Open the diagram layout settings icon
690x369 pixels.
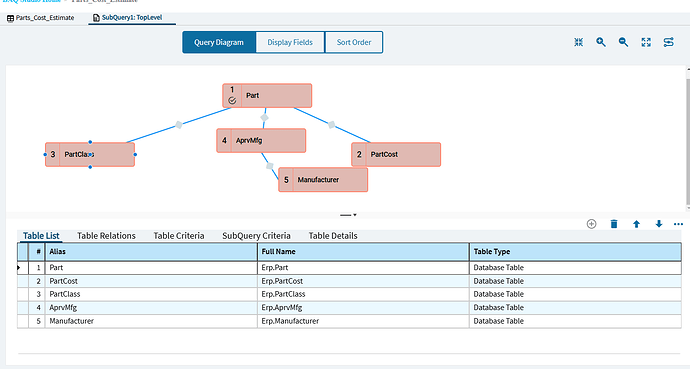668,42
